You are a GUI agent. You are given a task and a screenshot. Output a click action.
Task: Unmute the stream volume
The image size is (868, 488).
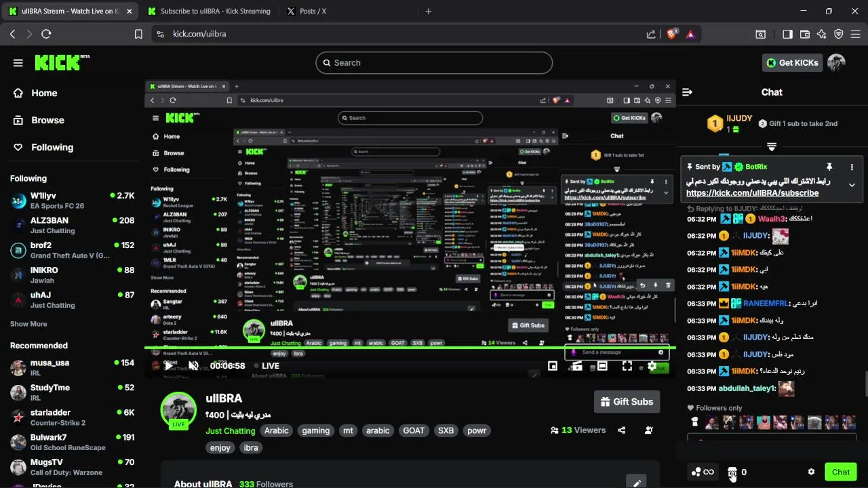coord(193,366)
